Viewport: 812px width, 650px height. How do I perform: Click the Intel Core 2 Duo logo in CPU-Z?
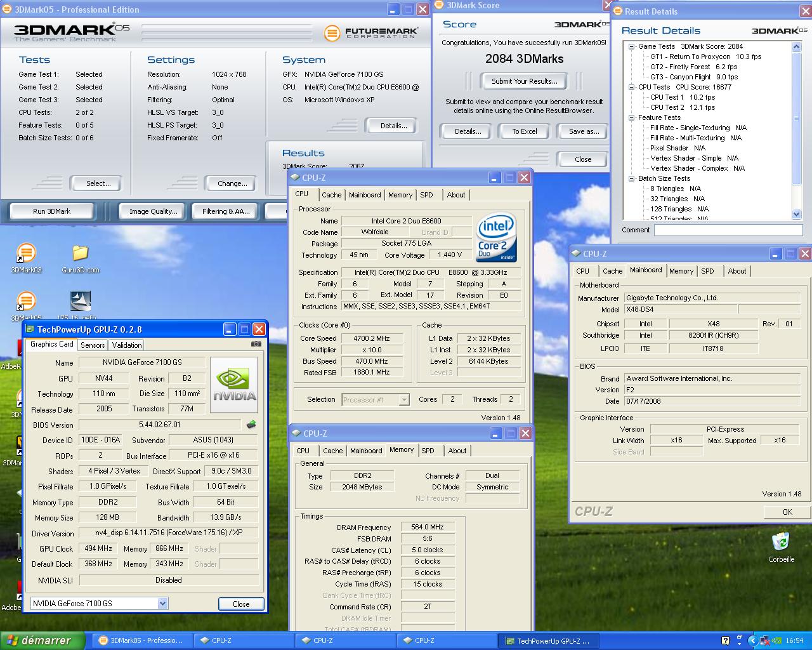[x=496, y=237]
